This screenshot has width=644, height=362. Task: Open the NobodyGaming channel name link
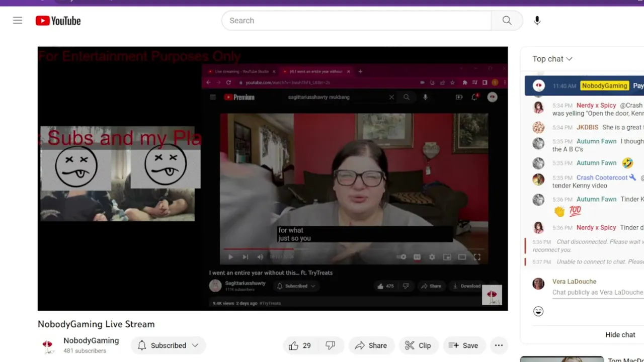[x=91, y=341]
